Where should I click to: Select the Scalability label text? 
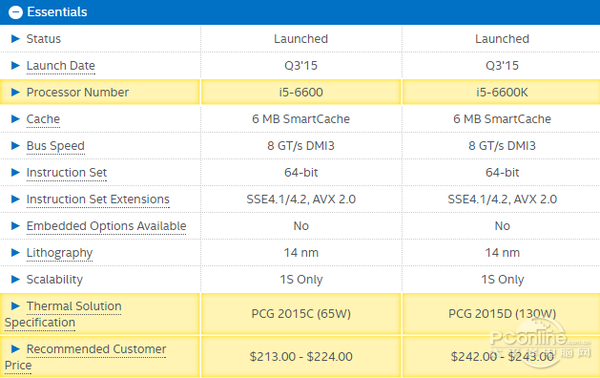click(54, 280)
